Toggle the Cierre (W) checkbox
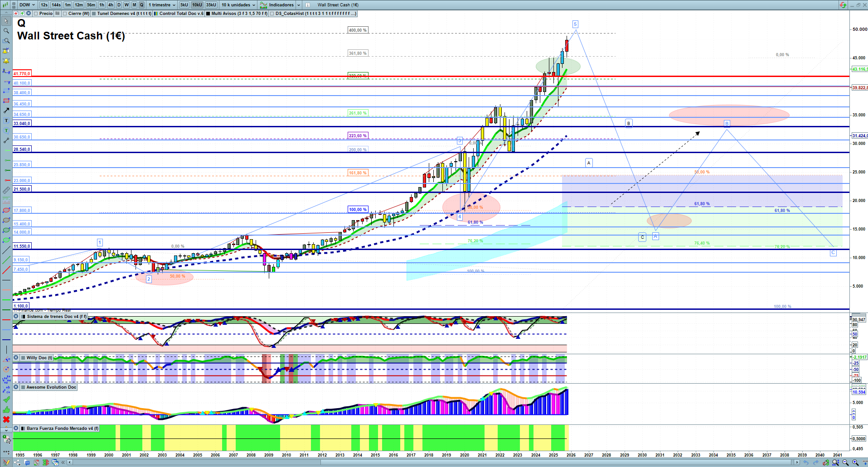 [65, 14]
